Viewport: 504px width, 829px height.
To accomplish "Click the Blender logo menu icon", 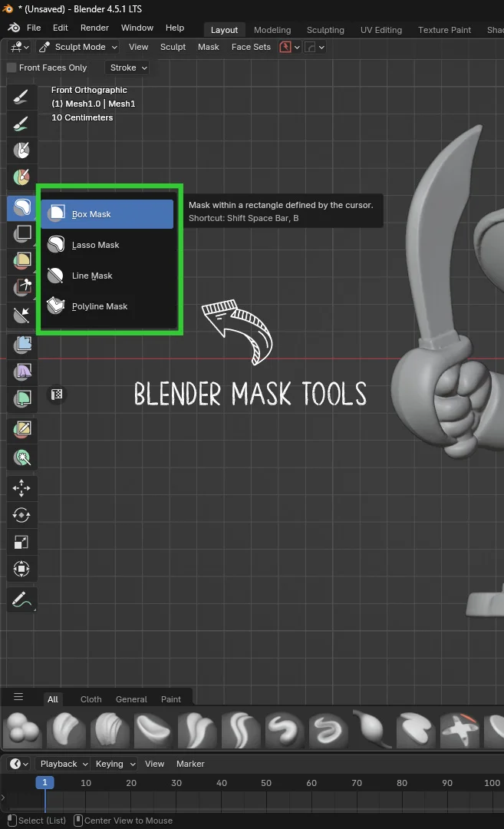I will tap(15, 28).
